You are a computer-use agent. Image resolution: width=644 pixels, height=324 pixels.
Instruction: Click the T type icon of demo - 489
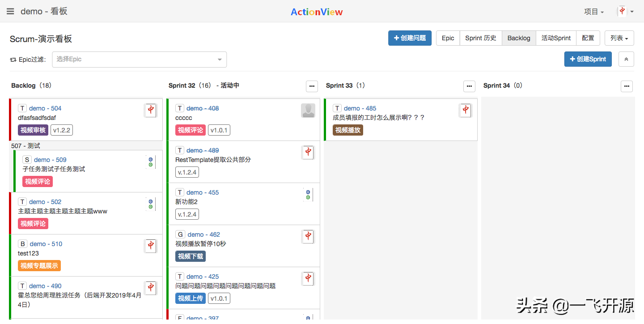[x=180, y=150]
